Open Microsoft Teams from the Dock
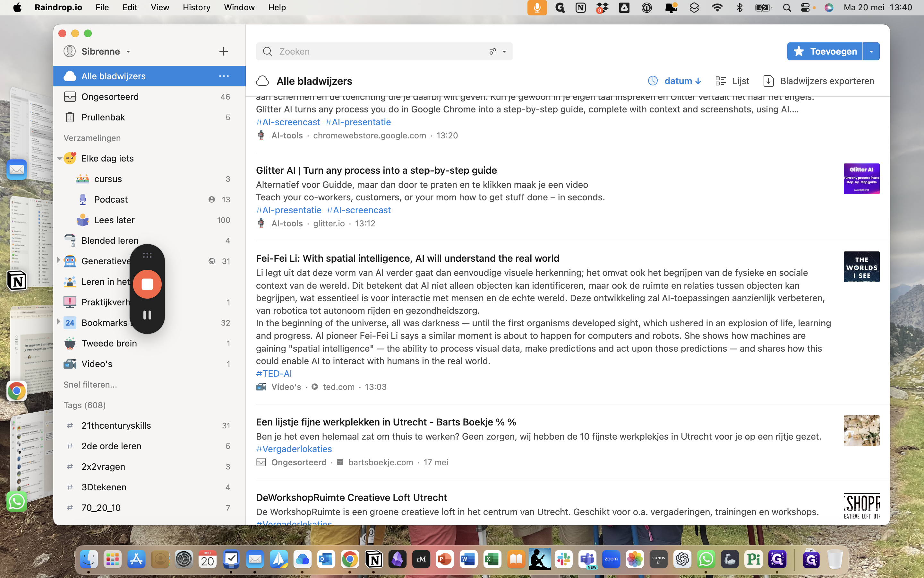 click(587, 560)
